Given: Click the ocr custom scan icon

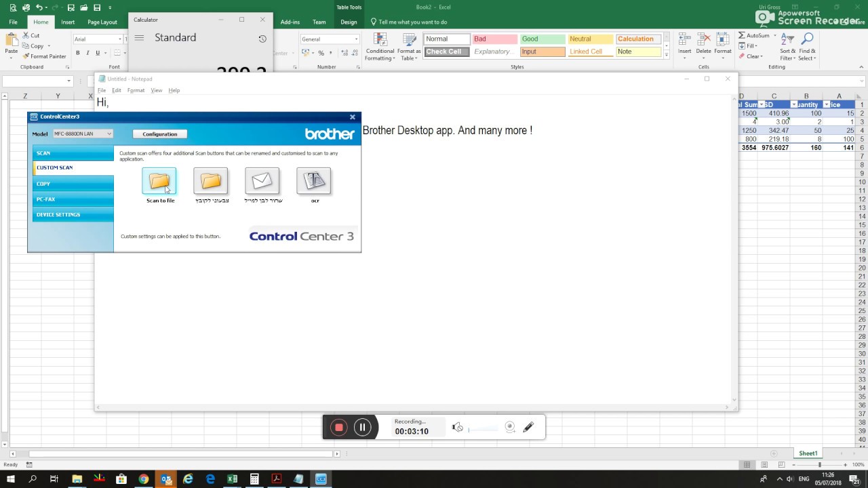Looking at the screenshot, I should pos(314,181).
